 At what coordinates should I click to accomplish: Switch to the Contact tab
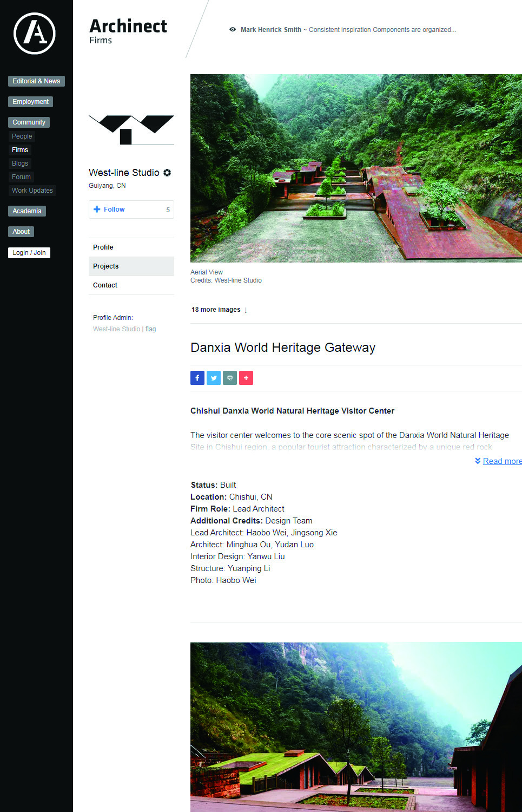coord(131,285)
